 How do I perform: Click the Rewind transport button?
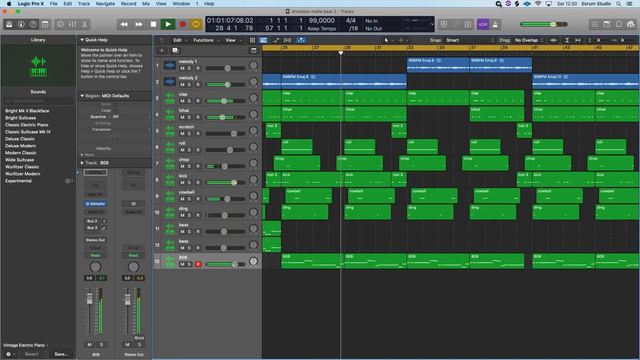click(124, 24)
